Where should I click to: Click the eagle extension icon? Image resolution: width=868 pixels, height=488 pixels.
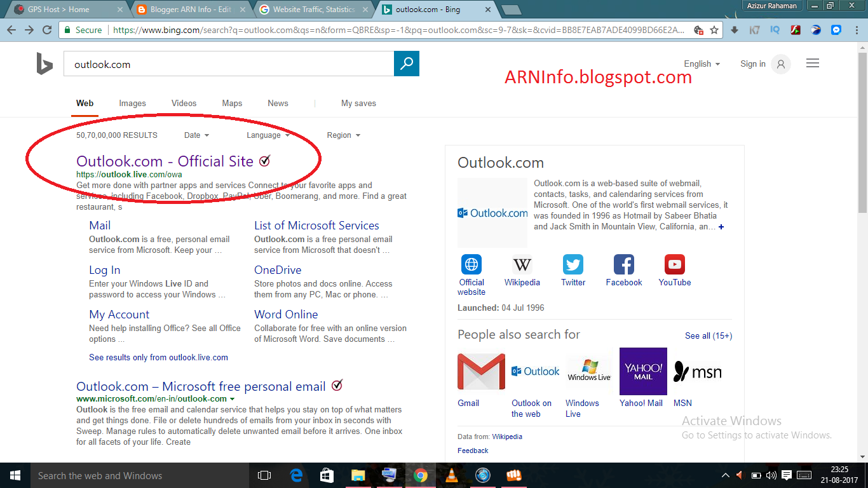tap(816, 30)
